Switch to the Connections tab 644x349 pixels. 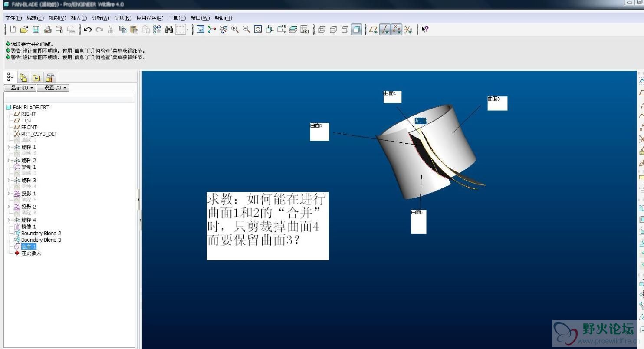[49, 78]
